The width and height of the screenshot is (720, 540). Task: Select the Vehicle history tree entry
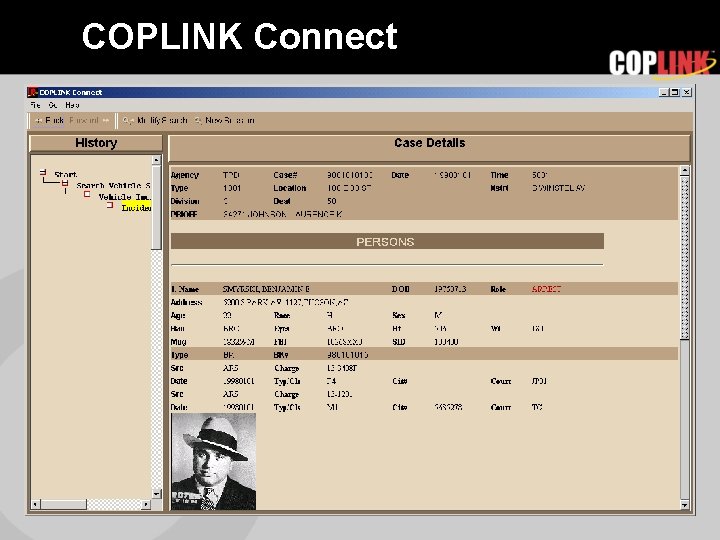124,197
